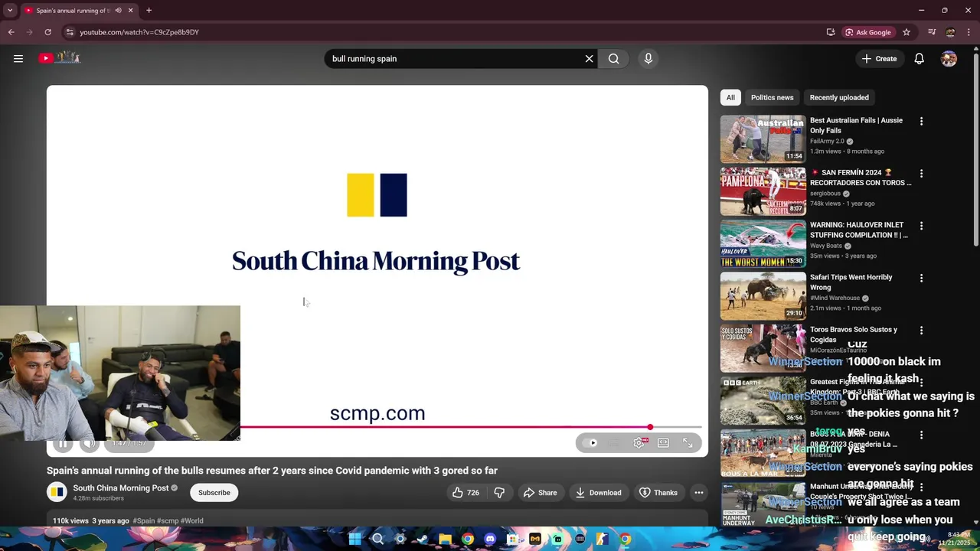The image size is (980, 551).
Task: Bookmark this page with star
Action: click(x=906, y=32)
